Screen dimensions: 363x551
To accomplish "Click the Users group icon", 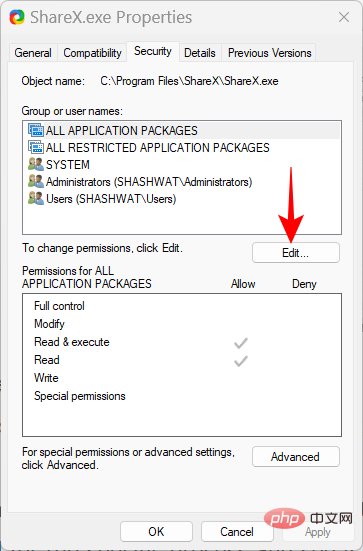I will [x=36, y=199].
